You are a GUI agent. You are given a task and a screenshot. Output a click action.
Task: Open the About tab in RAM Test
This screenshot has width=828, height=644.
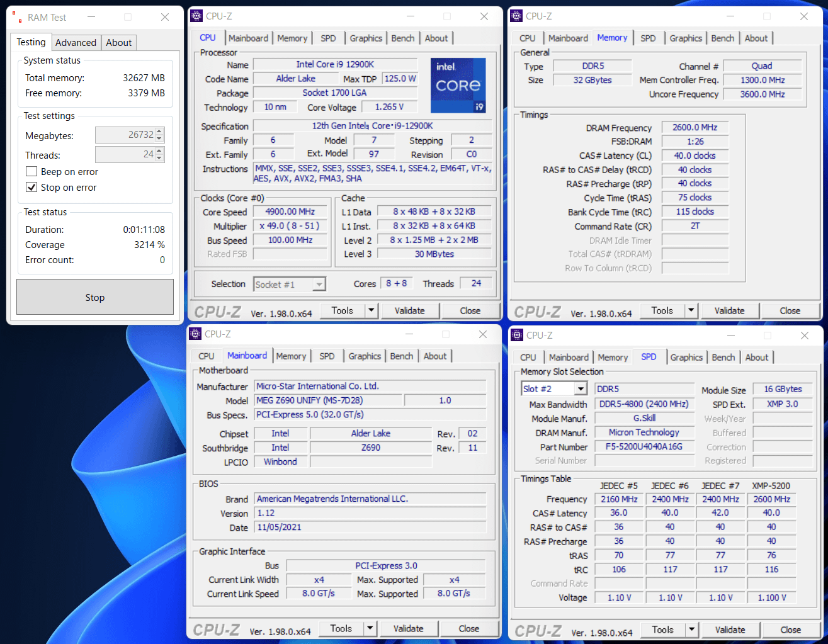tap(118, 43)
